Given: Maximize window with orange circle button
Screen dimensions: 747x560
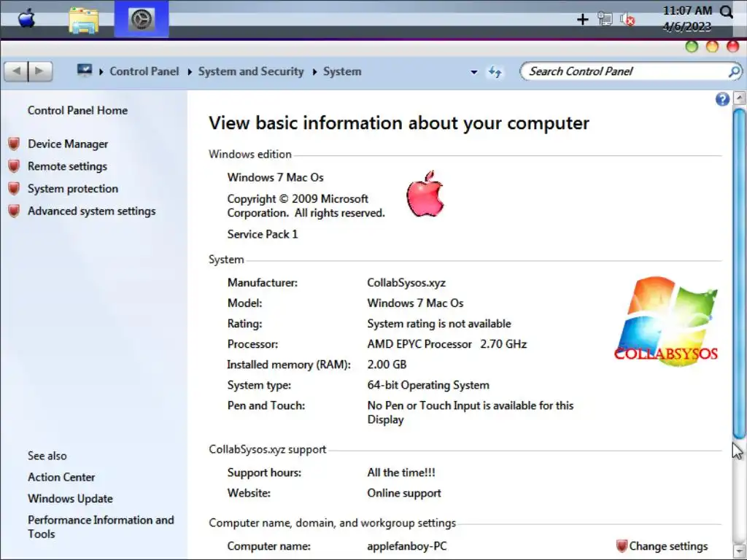Looking at the screenshot, I should [x=712, y=47].
